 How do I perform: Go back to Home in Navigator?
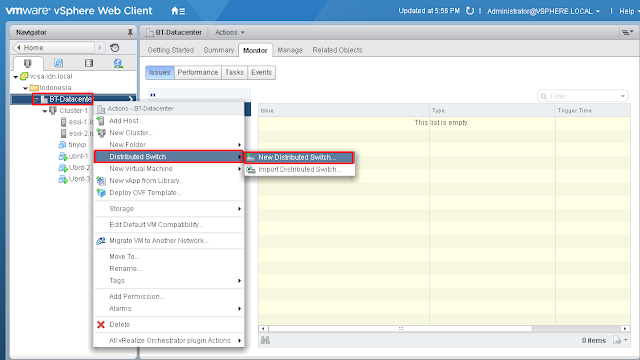(x=54, y=48)
